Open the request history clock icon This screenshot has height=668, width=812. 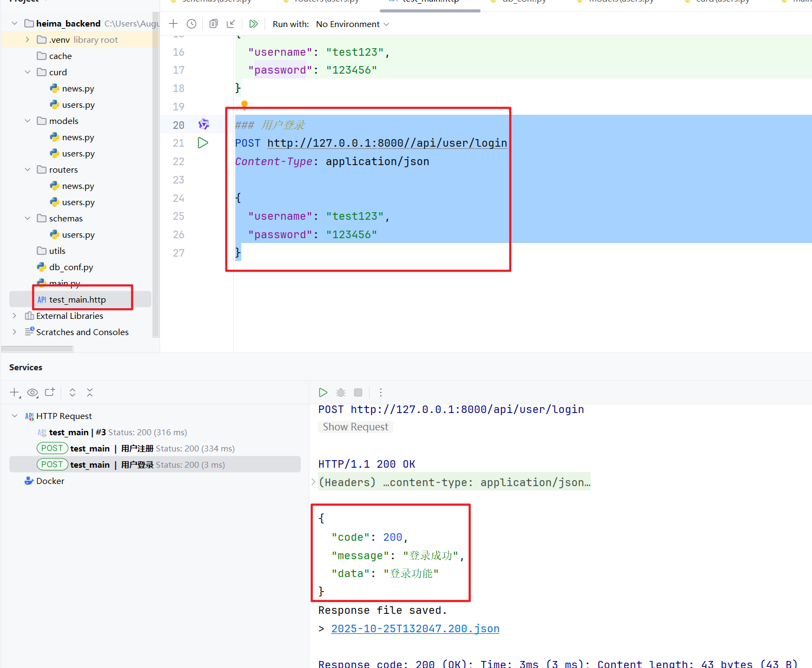tap(192, 24)
